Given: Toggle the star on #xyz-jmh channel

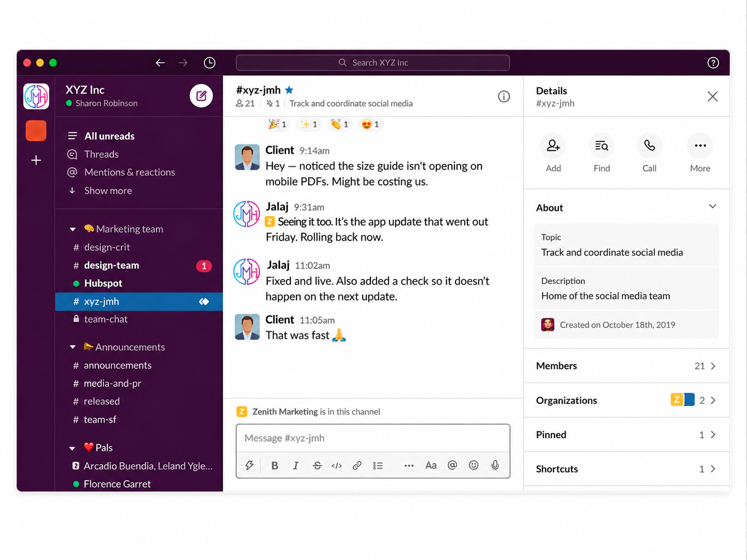Looking at the screenshot, I should [x=289, y=90].
